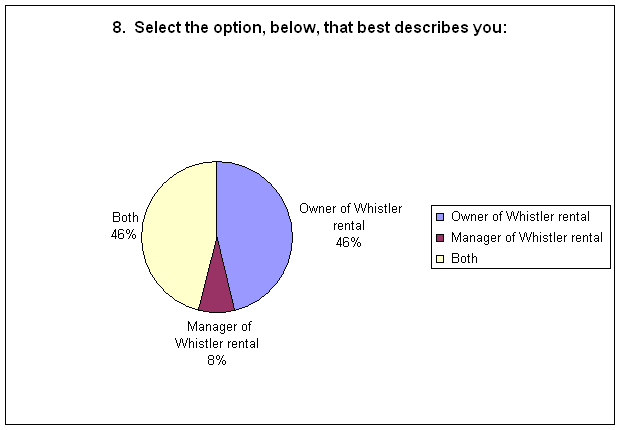The width and height of the screenshot is (621, 430).
Task: Select the Manager of Whistler rental 8% label
Action: (217, 343)
